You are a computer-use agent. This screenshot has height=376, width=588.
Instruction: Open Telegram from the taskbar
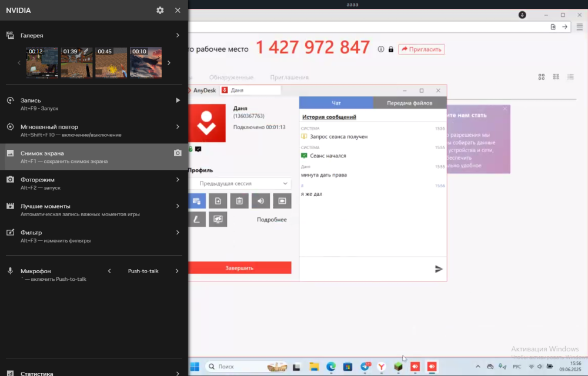tap(365, 367)
